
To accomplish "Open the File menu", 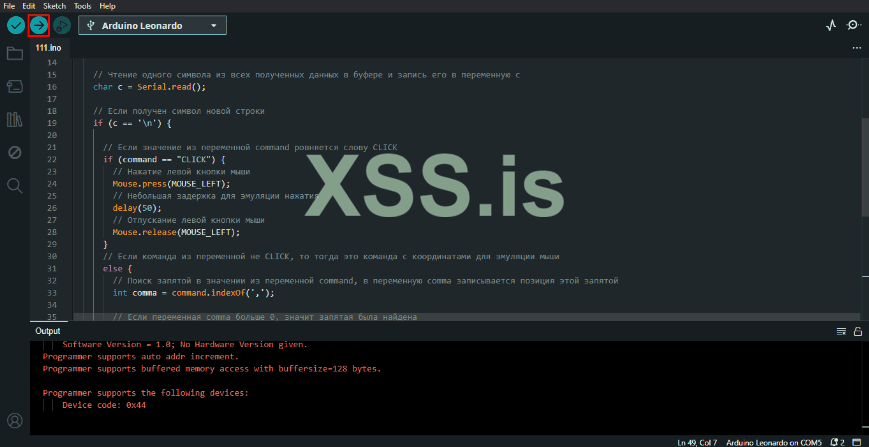I will pyautogui.click(x=9, y=6).
